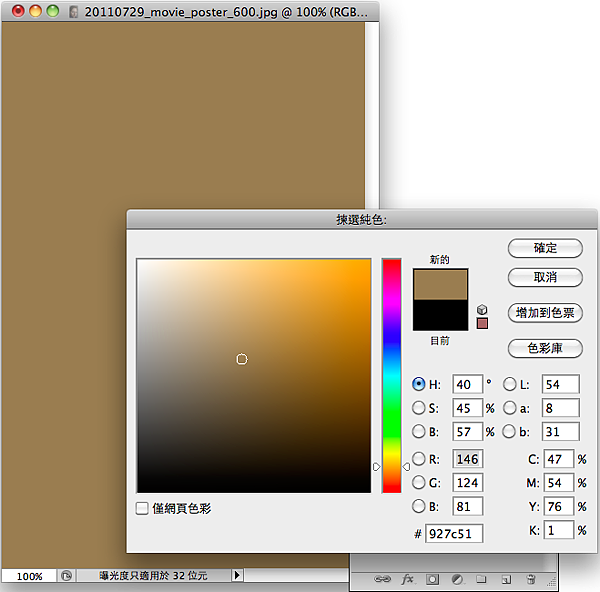Viewport: 600px width, 592px height.
Task: Click the 確定 button
Action: coord(545,248)
